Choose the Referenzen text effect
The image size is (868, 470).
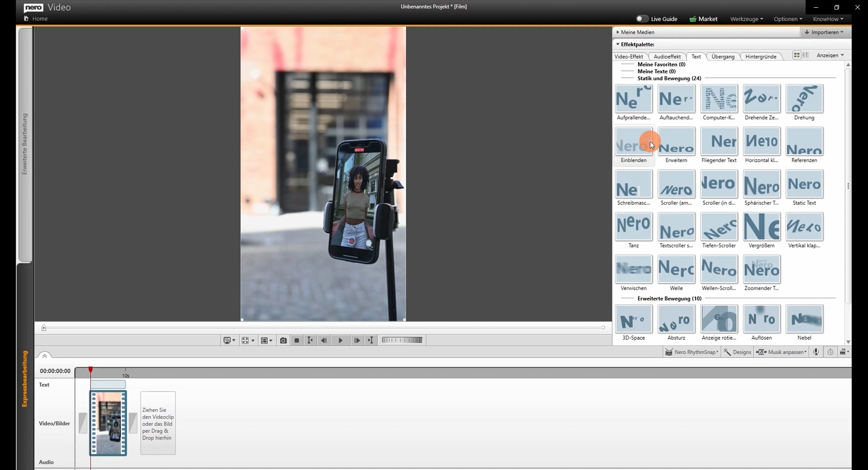click(804, 141)
